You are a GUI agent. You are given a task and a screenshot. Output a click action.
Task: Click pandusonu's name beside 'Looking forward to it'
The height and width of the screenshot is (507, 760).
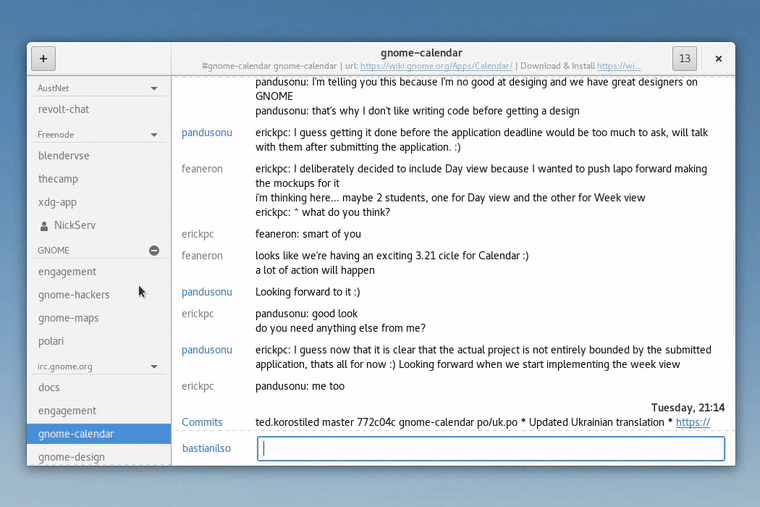pos(206,292)
